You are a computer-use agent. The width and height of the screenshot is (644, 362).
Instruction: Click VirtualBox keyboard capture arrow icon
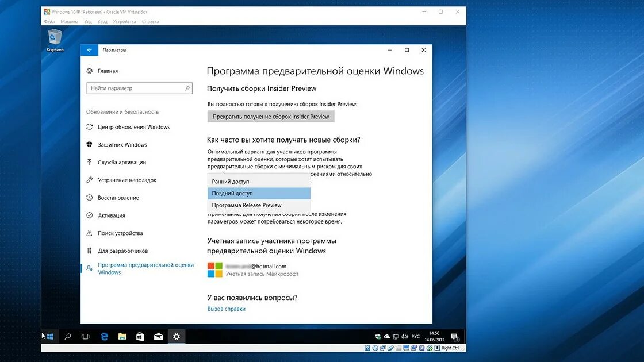(x=438, y=348)
